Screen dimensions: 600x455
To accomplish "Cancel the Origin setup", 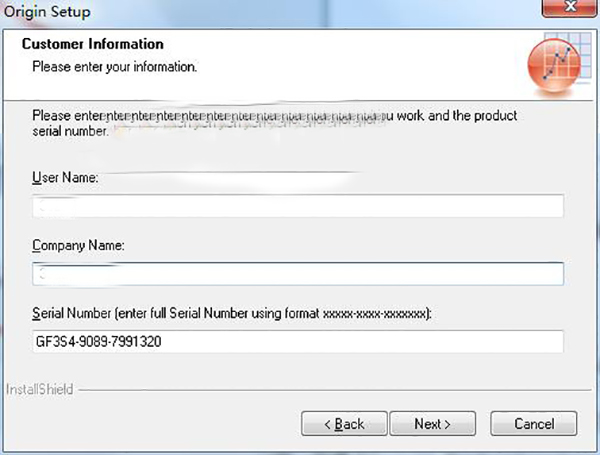I will pos(534,424).
